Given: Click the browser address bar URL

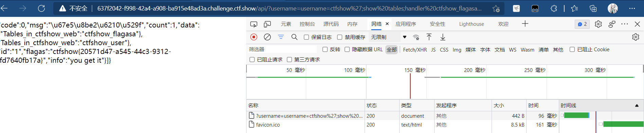Looking at the screenshot, I should click(289, 8).
